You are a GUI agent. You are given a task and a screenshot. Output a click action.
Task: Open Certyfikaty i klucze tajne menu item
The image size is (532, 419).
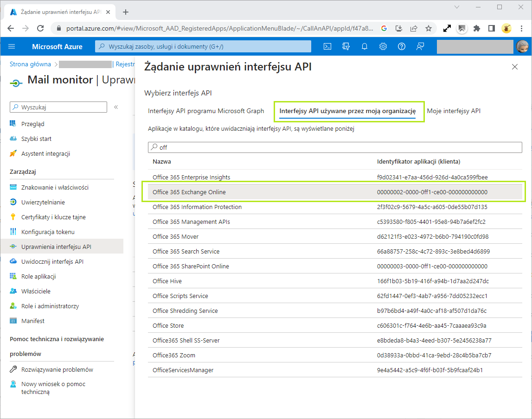(53, 217)
